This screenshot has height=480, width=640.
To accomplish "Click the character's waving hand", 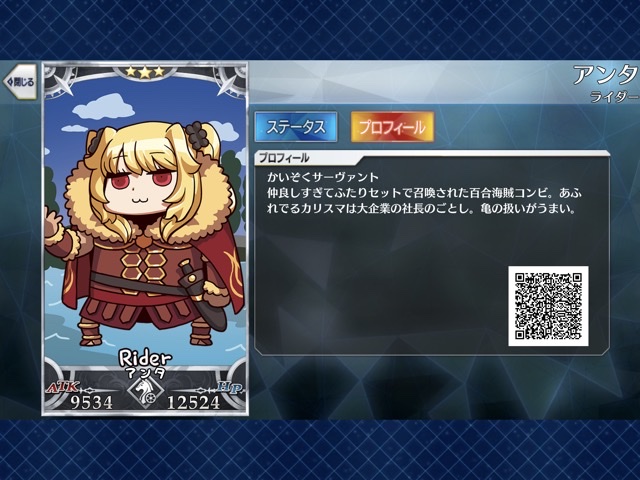I will [x=53, y=223].
